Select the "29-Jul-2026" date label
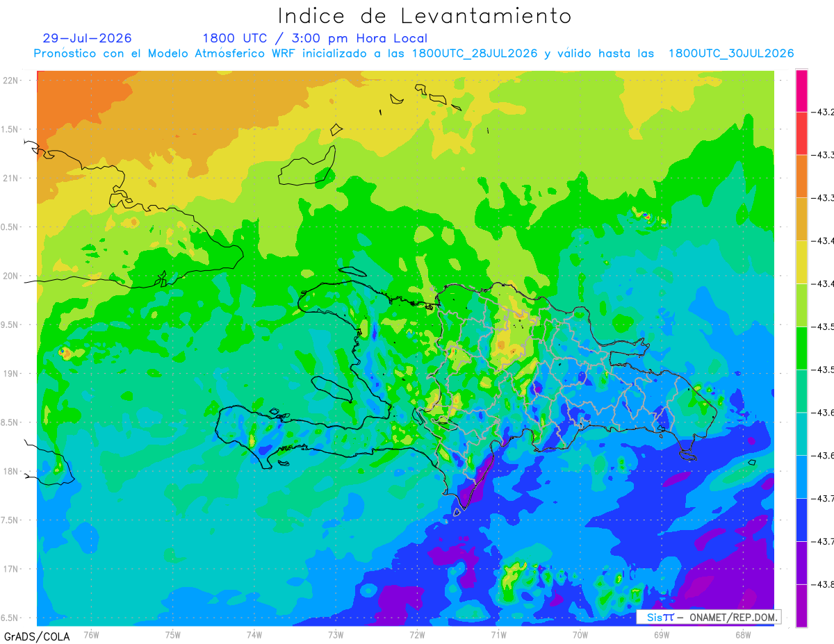The height and width of the screenshot is (644, 834). click(87, 38)
